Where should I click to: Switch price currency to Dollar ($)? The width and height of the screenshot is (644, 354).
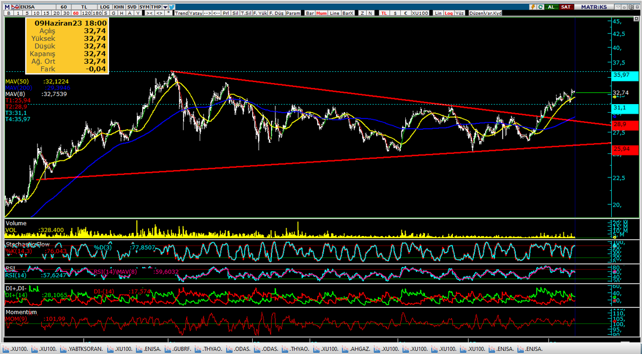coord(394,13)
